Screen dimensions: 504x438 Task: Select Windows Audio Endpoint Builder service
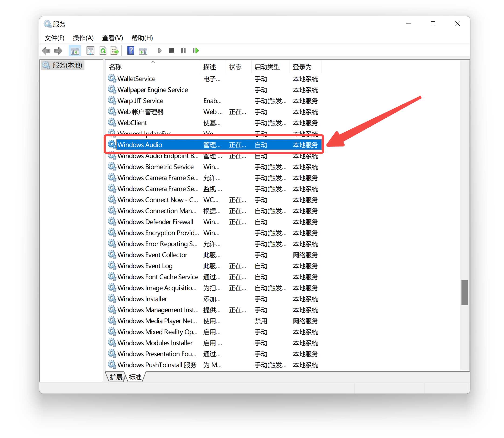tap(158, 156)
